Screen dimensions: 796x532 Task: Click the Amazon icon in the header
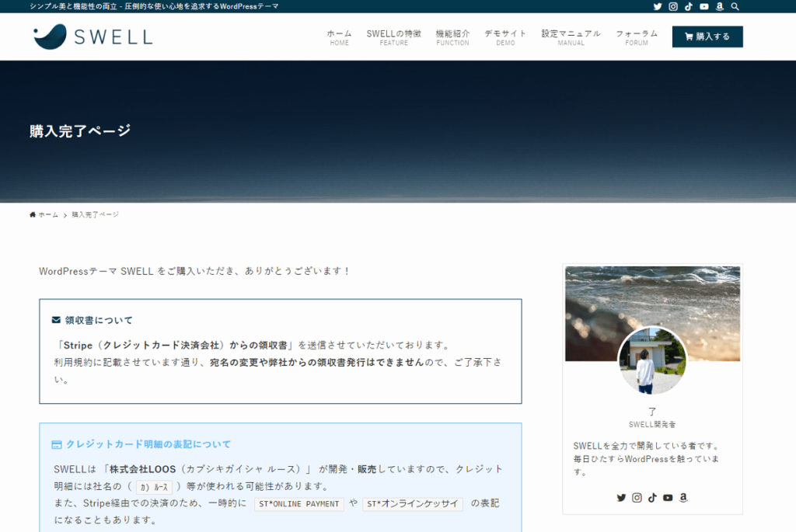click(719, 6)
